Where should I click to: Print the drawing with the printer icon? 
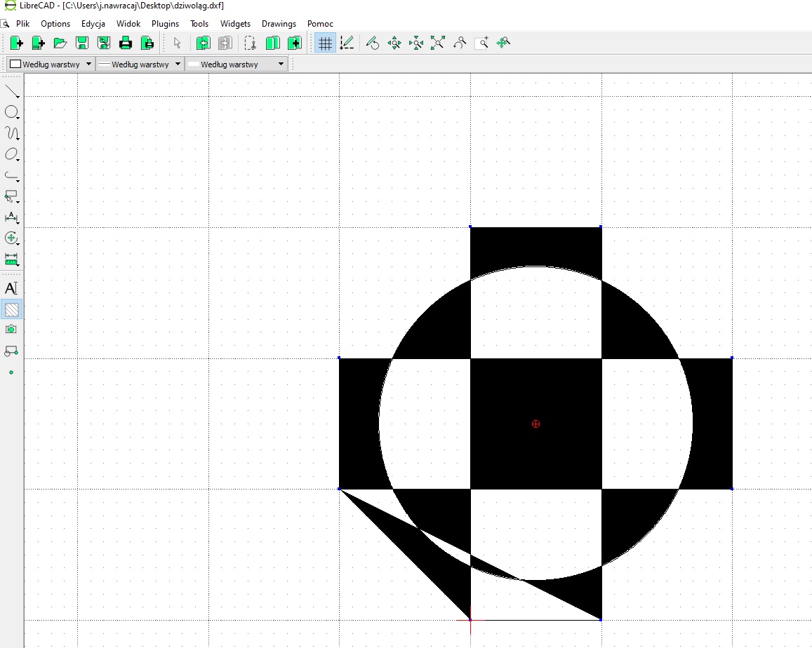(126, 43)
